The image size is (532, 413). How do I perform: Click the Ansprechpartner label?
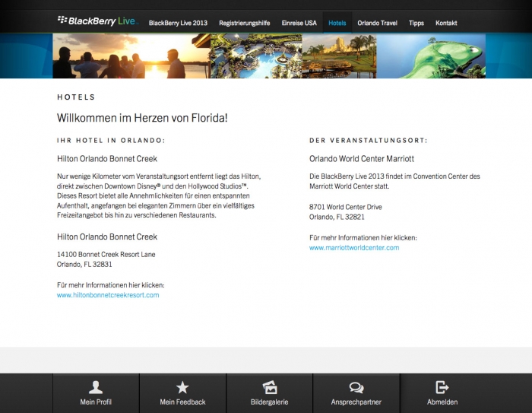356,402
